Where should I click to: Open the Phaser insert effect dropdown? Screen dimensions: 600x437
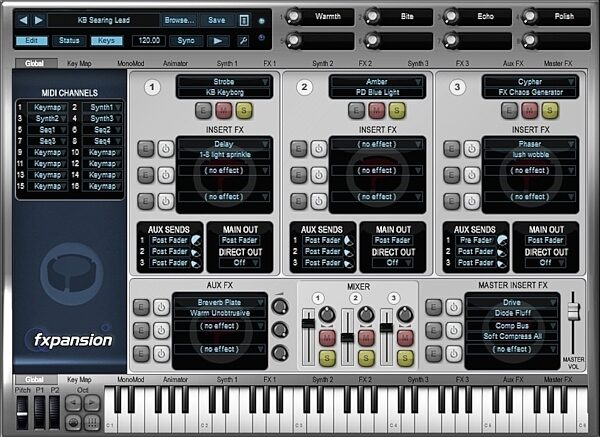(530, 144)
